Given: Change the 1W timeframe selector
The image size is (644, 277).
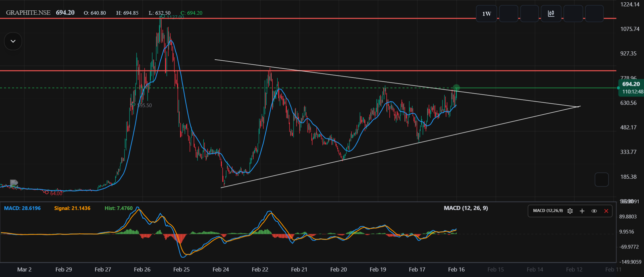Looking at the screenshot, I should click(487, 14).
